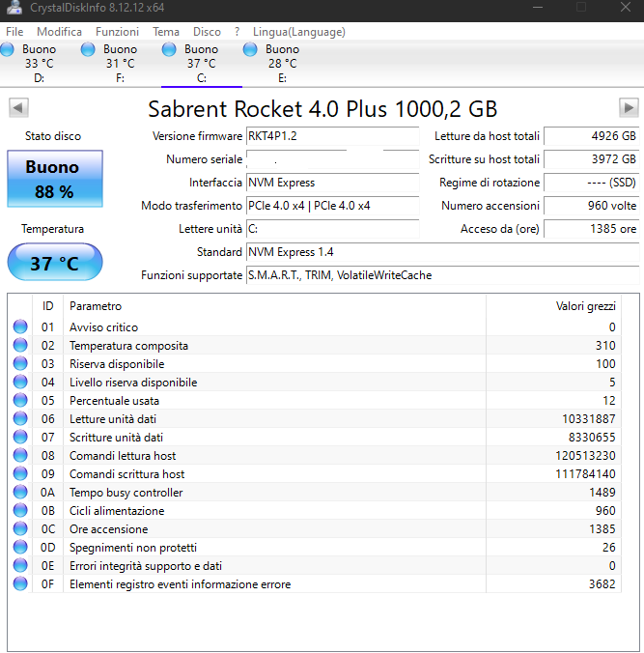Click the Interfaccia field NVM Express
The width and height of the screenshot is (644, 653).
point(332,183)
